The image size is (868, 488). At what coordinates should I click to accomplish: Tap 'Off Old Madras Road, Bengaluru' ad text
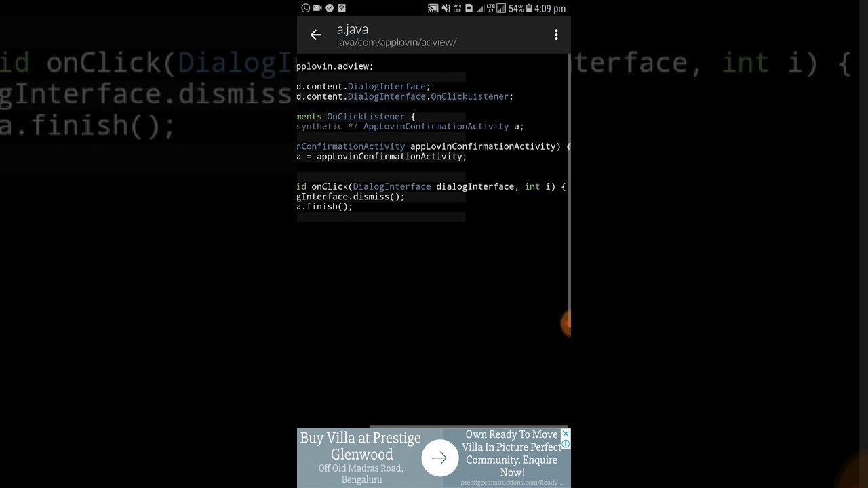[x=361, y=474]
